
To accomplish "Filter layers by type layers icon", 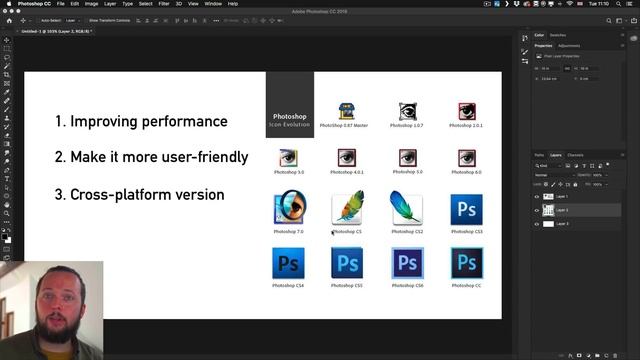I will tap(584, 166).
